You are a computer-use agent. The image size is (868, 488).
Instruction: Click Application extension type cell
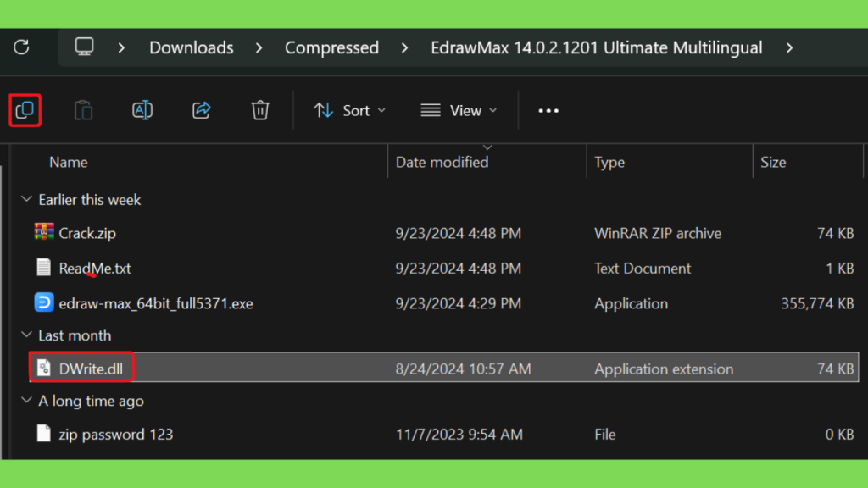click(664, 369)
